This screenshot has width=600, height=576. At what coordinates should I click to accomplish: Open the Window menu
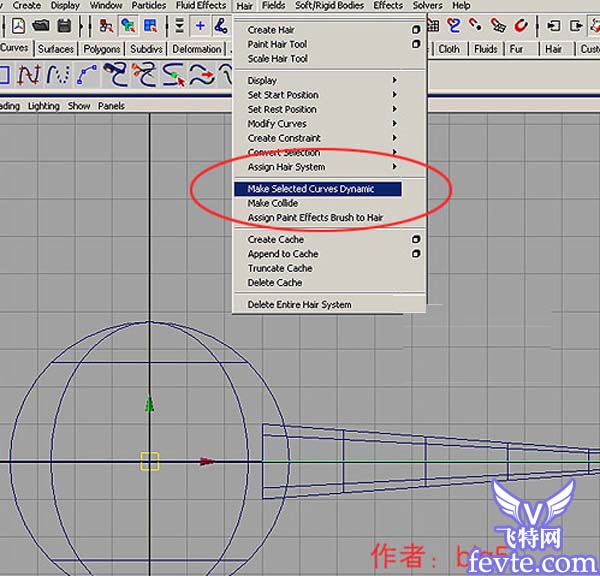(106, 5)
